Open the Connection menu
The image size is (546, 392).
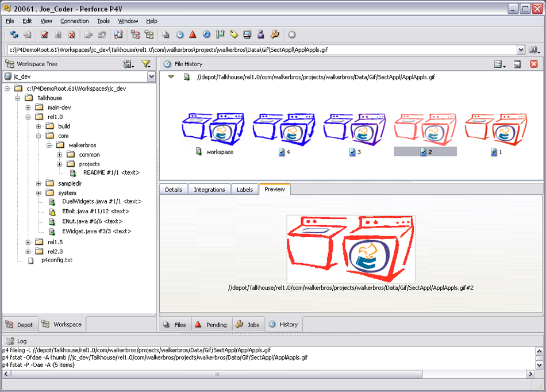(75, 21)
